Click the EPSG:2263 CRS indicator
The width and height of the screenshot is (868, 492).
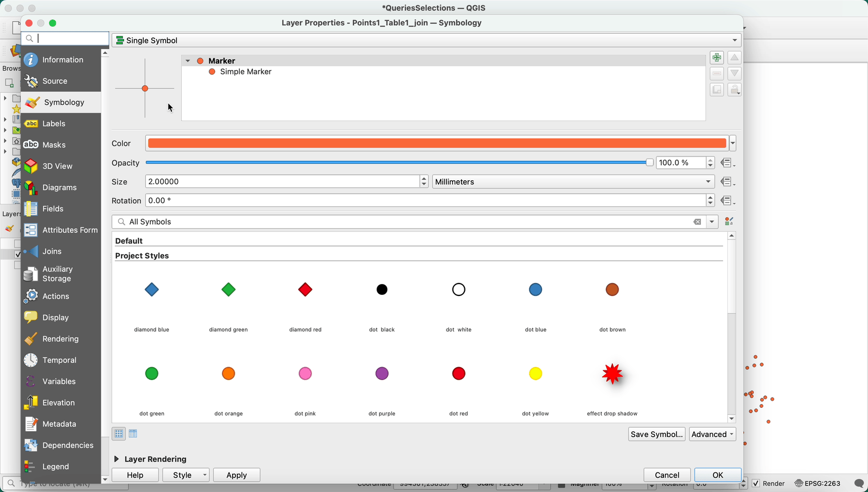tap(818, 483)
